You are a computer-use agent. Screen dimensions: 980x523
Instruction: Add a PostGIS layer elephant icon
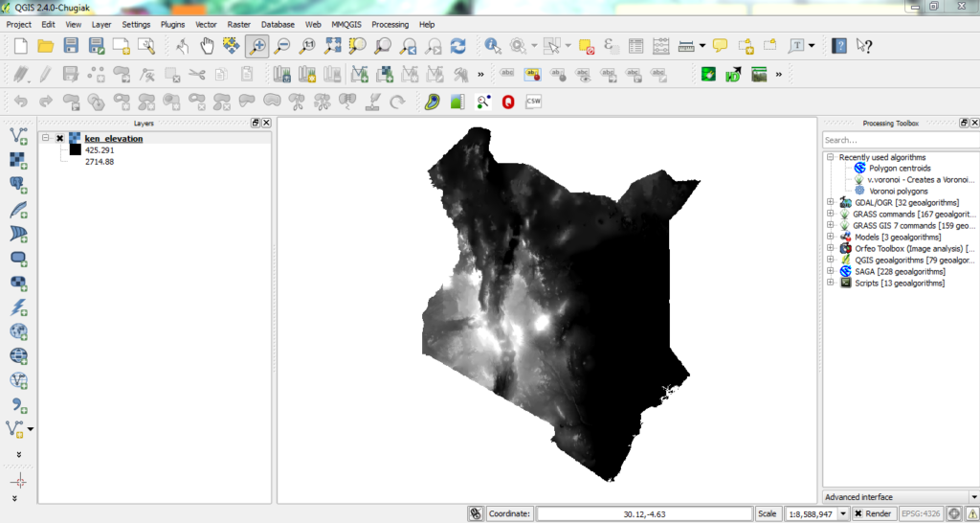pyautogui.click(x=18, y=184)
